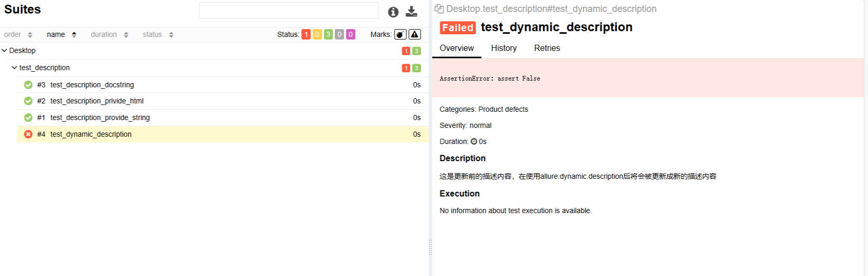Select test_description_provide_string test row

(x=223, y=117)
